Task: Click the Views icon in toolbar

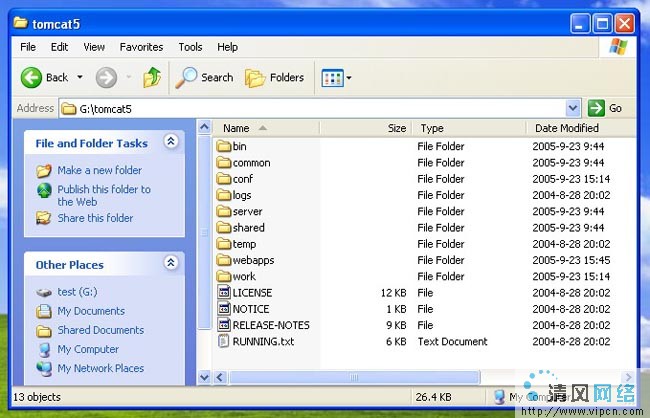Action: pyautogui.click(x=332, y=78)
